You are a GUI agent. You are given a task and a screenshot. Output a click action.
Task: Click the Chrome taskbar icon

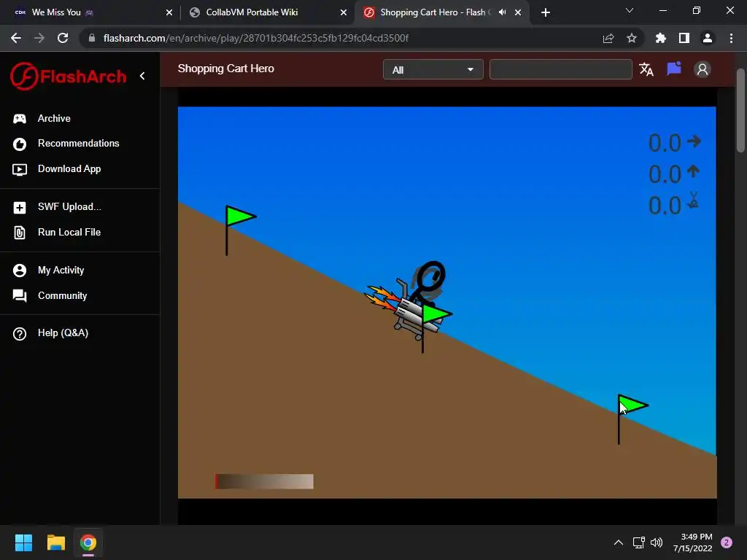pos(88,542)
